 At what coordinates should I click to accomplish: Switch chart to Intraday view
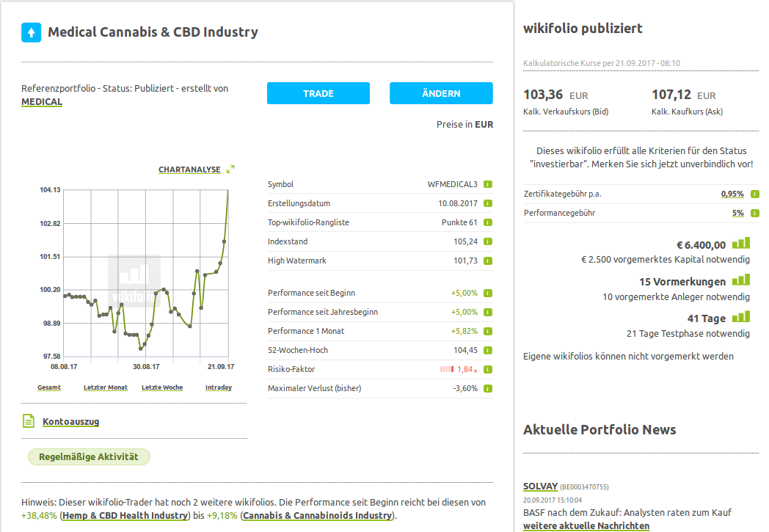219,387
